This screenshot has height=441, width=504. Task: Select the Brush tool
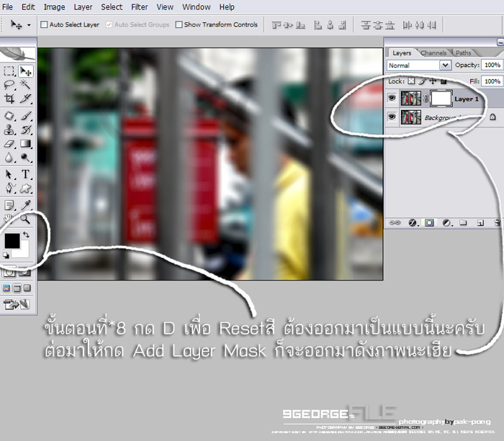[x=26, y=116]
